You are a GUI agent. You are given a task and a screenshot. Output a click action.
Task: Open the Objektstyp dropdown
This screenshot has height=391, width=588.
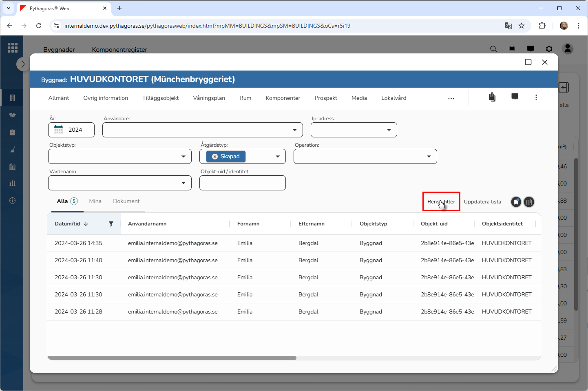coord(183,157)
